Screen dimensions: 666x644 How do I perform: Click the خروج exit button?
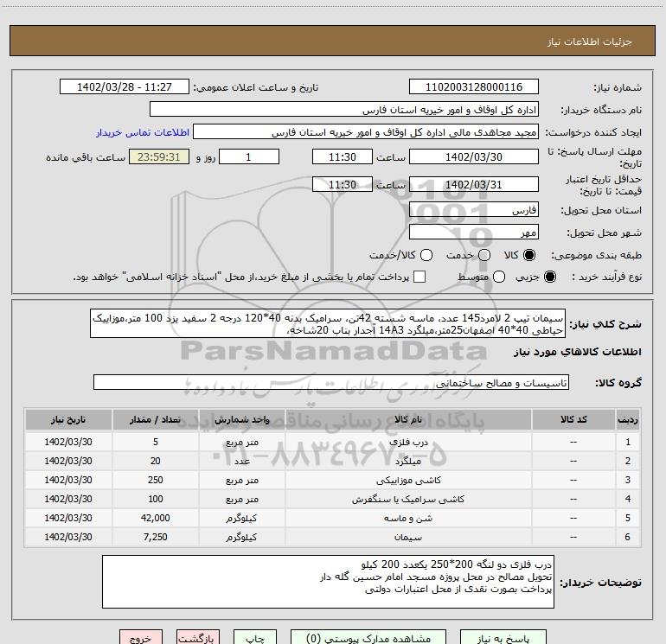[141, 637]
